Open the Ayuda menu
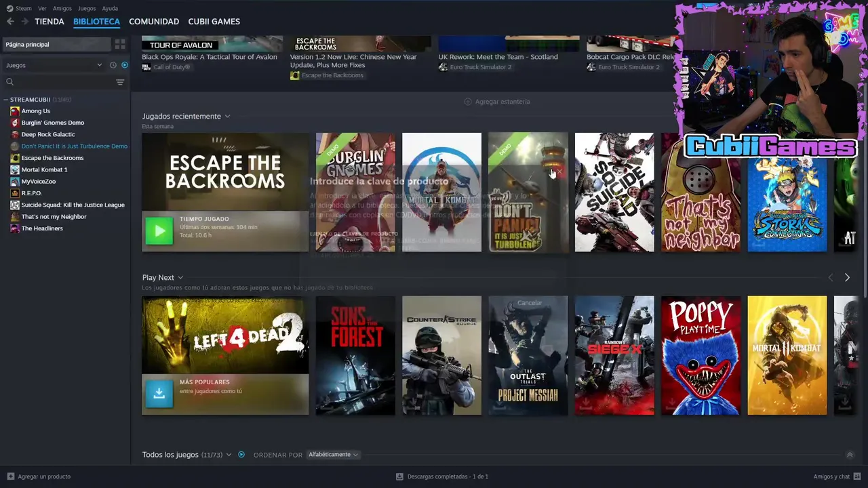868x488 pixels. 110,9
